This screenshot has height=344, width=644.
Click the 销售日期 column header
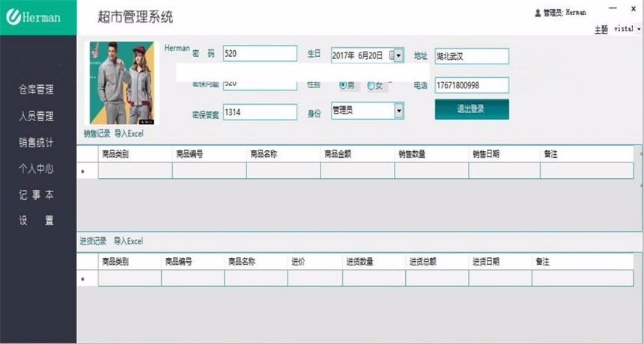tap(505, 154)
